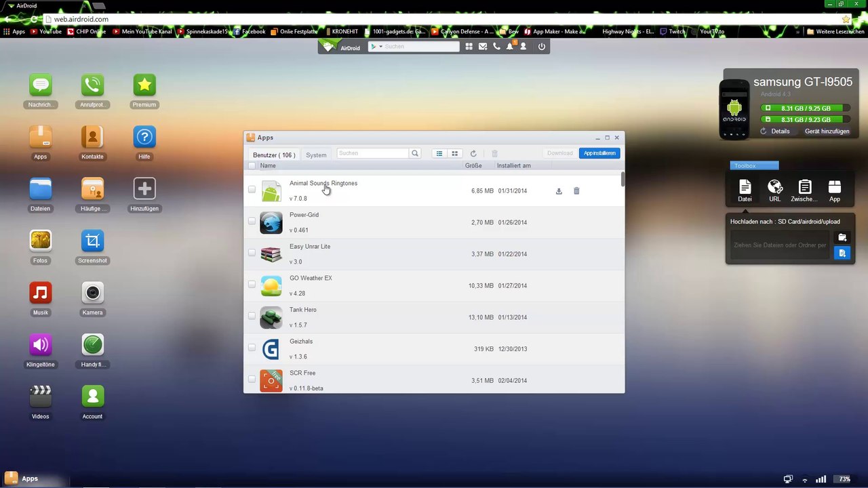The width and height of the screenshot is (868, 488).
Task: Open the Musik desktop icon
Action: [x=41, y=293]
